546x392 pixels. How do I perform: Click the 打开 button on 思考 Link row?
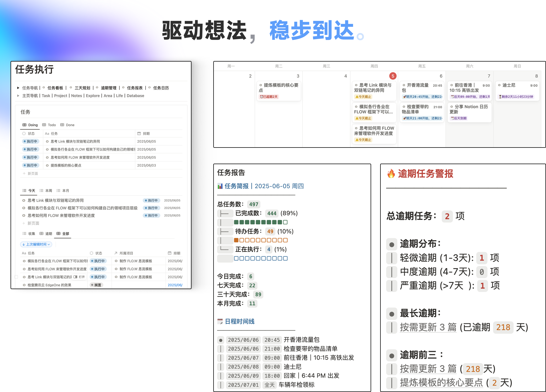79,277
